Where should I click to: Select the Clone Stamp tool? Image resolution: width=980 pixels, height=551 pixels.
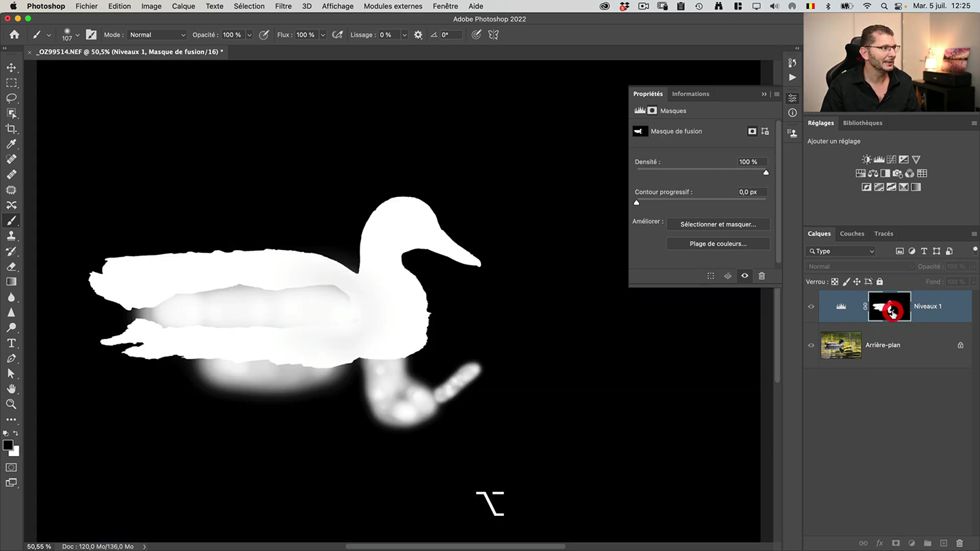click(x=11, y=236)
